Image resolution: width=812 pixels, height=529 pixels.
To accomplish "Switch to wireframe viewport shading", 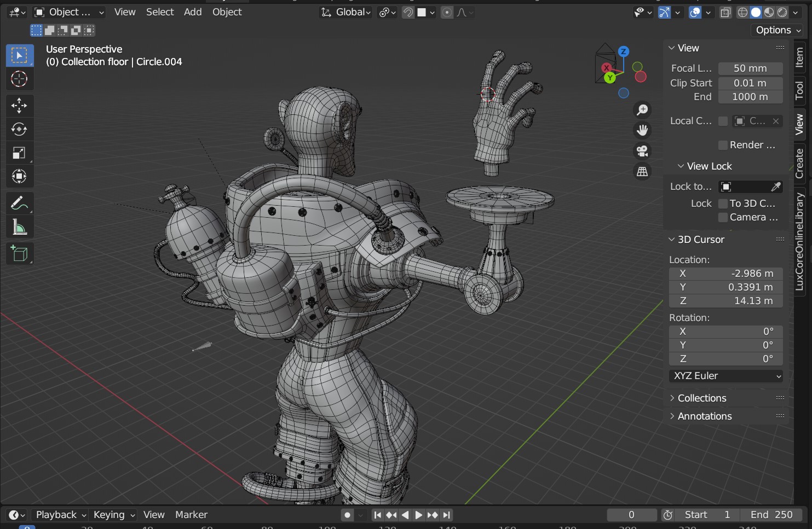I will [x=742, y=12].
